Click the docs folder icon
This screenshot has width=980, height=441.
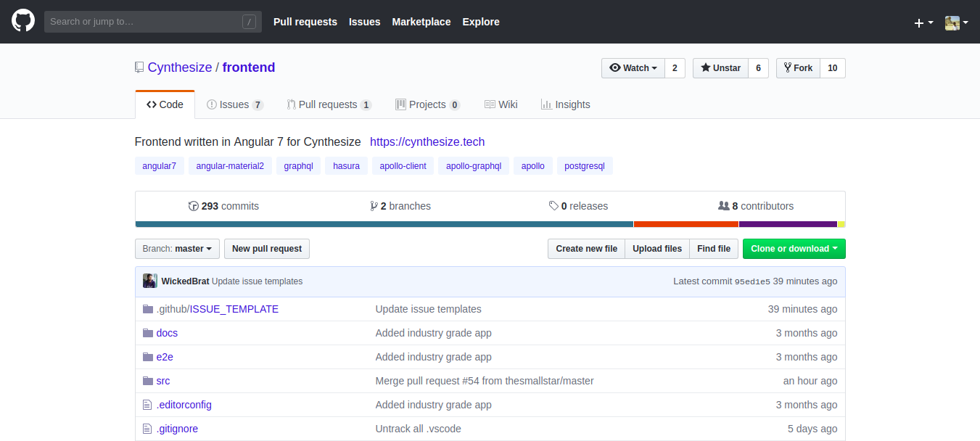148,333
